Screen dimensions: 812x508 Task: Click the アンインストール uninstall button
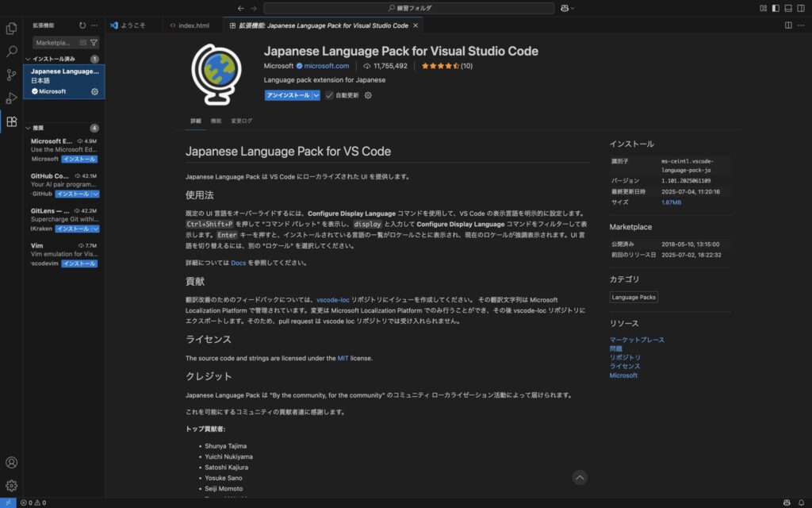coord(289,95)
